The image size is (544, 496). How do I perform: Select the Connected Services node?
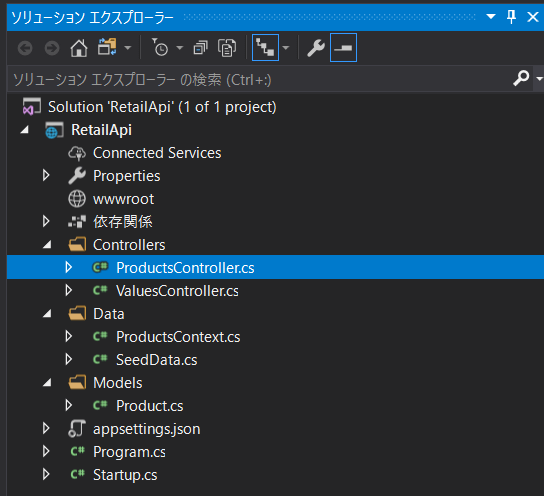157,153
